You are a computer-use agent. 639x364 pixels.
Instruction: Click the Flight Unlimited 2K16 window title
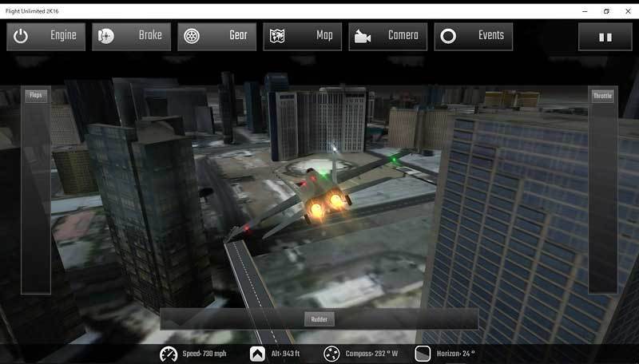tap(32, 11)
